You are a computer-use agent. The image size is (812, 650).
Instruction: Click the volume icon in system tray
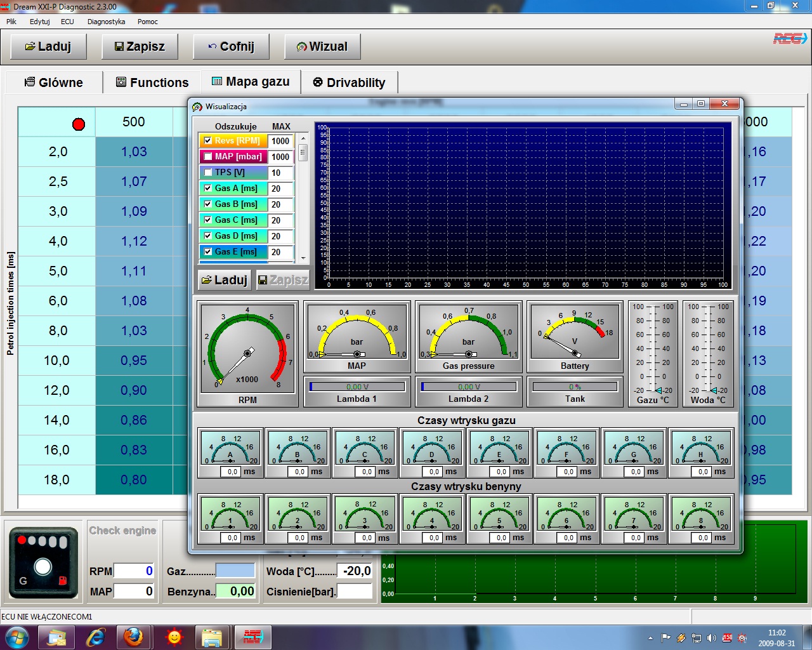712,638
